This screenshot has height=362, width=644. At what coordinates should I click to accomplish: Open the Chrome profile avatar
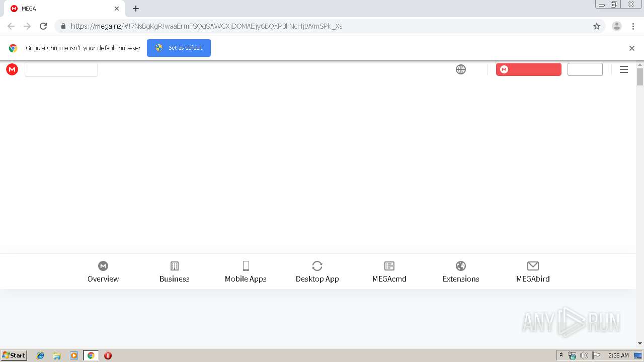617,26
